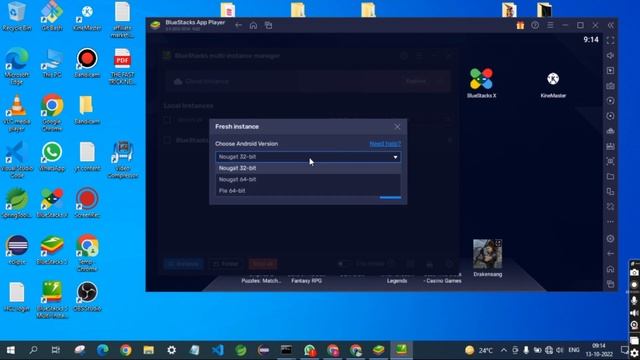Close the Fresh instance dialog
The width and height of the screenshot is (640, 360).
(397, 127)
